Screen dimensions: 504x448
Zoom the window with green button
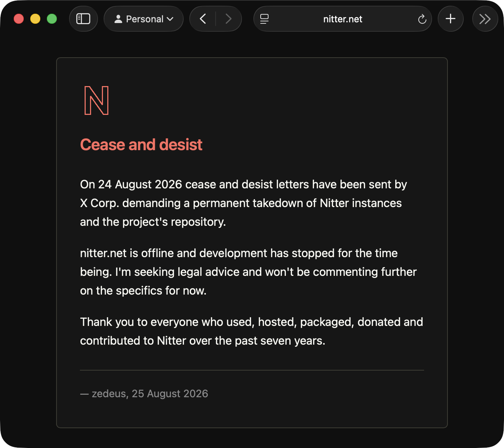(52, 19)
